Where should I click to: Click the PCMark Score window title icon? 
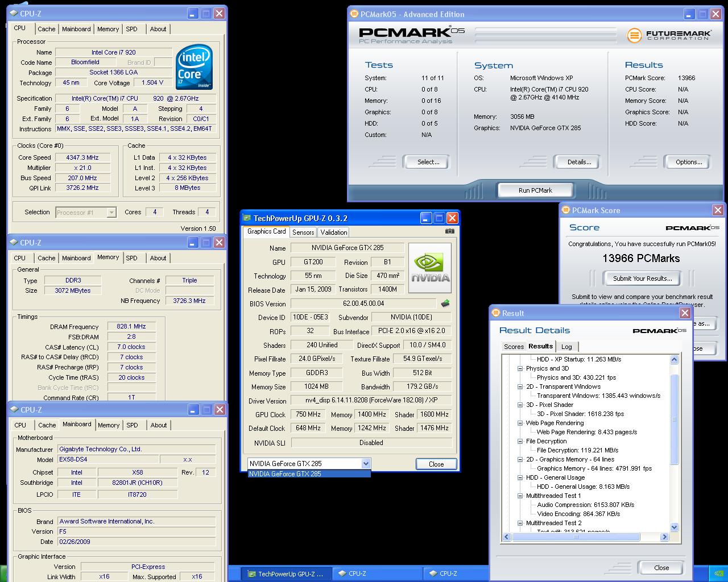pos(566,210)
